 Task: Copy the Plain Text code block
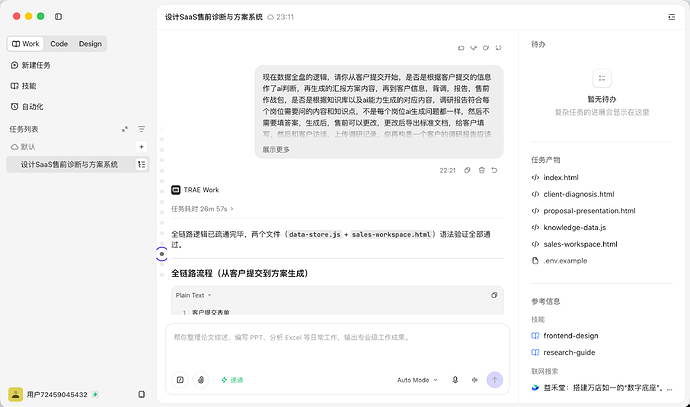494,295
